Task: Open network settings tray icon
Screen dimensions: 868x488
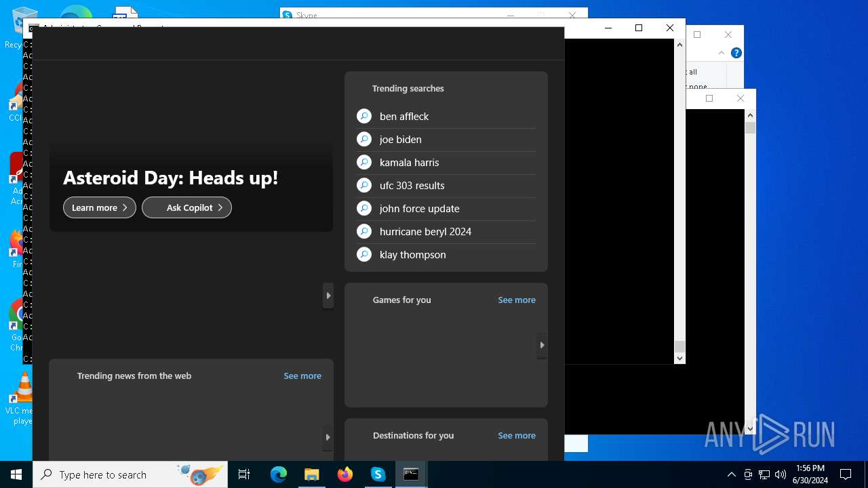Action: point(764,474)
